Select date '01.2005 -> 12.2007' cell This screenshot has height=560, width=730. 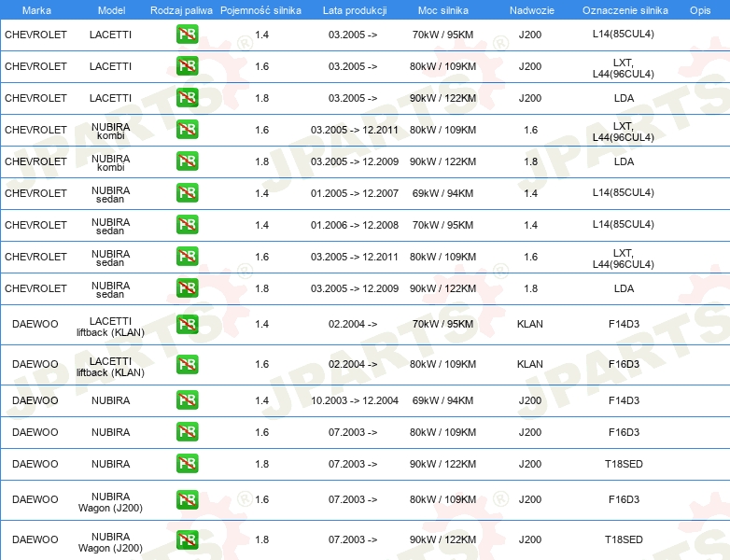coord(355,193)
